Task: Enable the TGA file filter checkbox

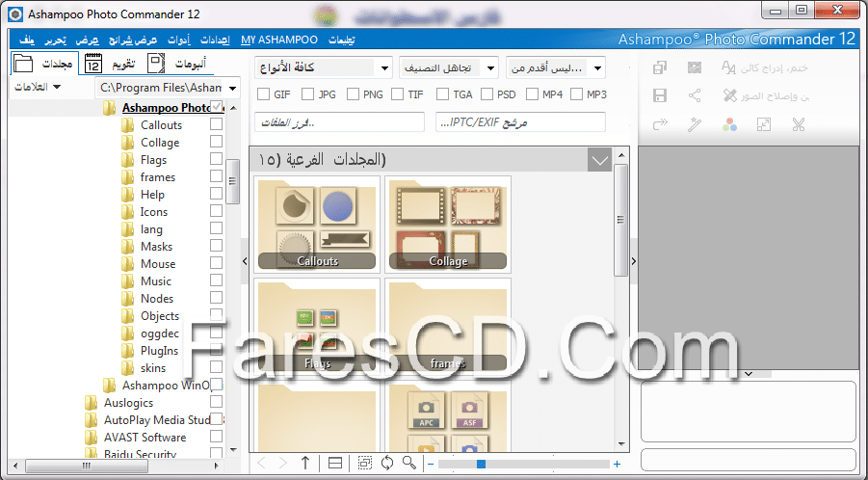Action: [442, 94]
